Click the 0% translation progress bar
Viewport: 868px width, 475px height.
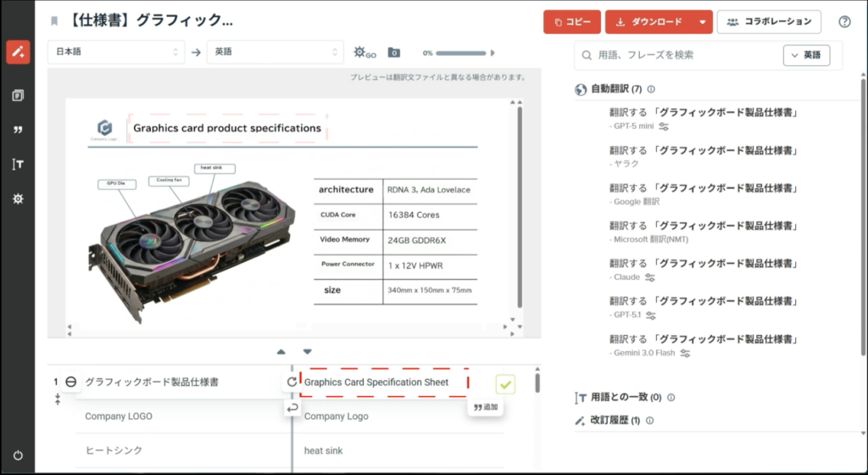click(462, 53)
